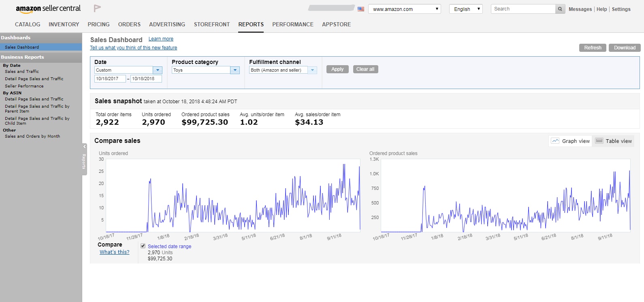Image resolution: width=644 pixels, height=302 pixels.
Task: Click the Refresh button
Action: [x=593, y=48]
